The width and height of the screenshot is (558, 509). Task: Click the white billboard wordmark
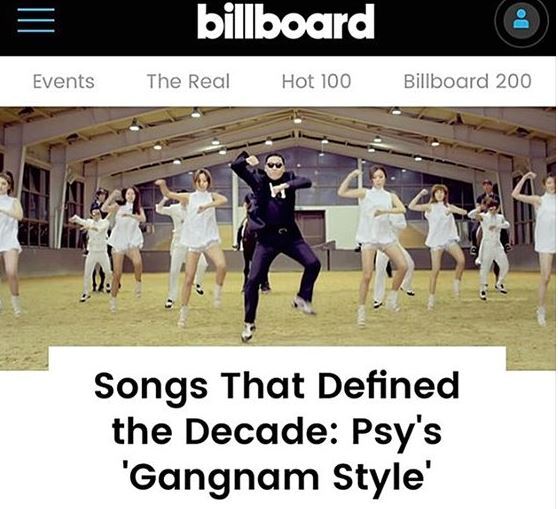(x=285, y=21)
